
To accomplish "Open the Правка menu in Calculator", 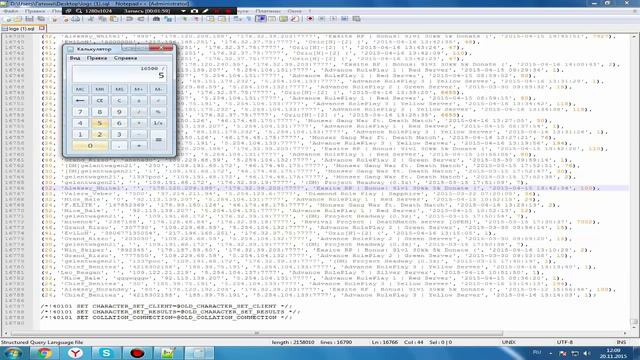I will point(97,58).
